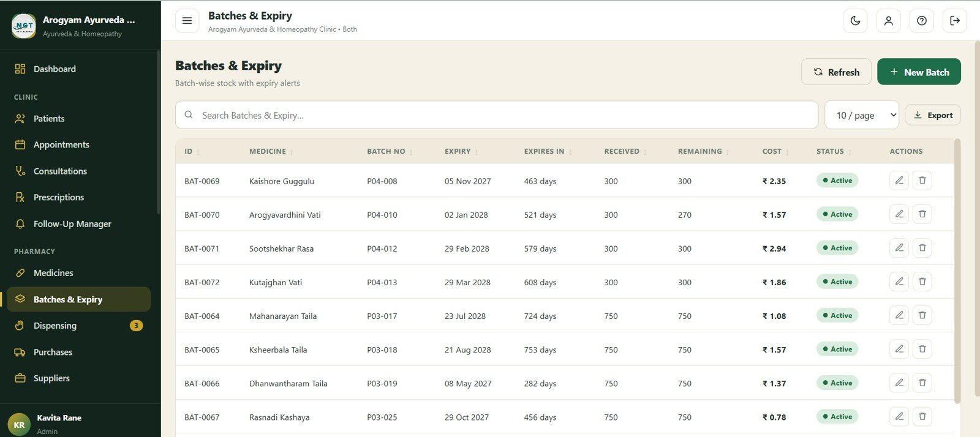980x437 pixels.
Task: Open Appointments in sidebar
Action: coord(78,145)
